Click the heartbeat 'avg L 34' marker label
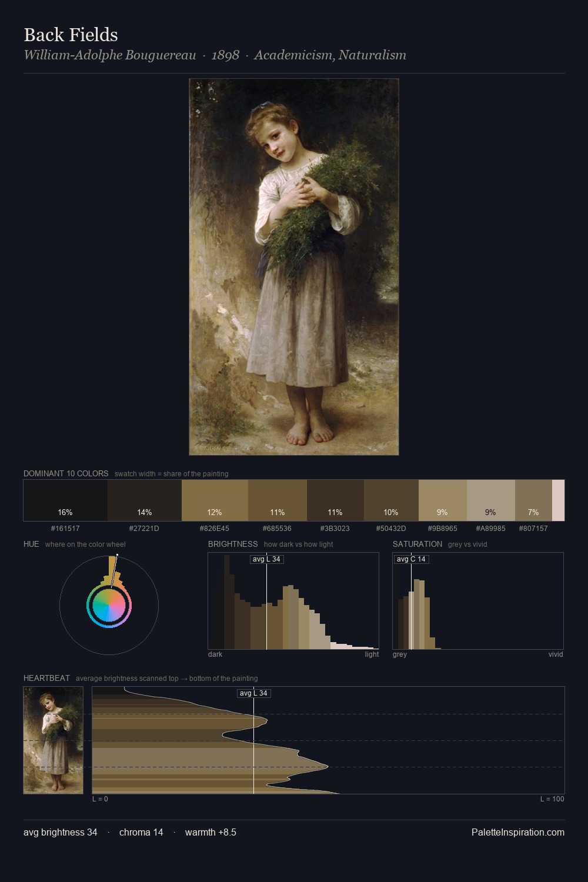Screen dimensions: 588x882 (253, 693)
